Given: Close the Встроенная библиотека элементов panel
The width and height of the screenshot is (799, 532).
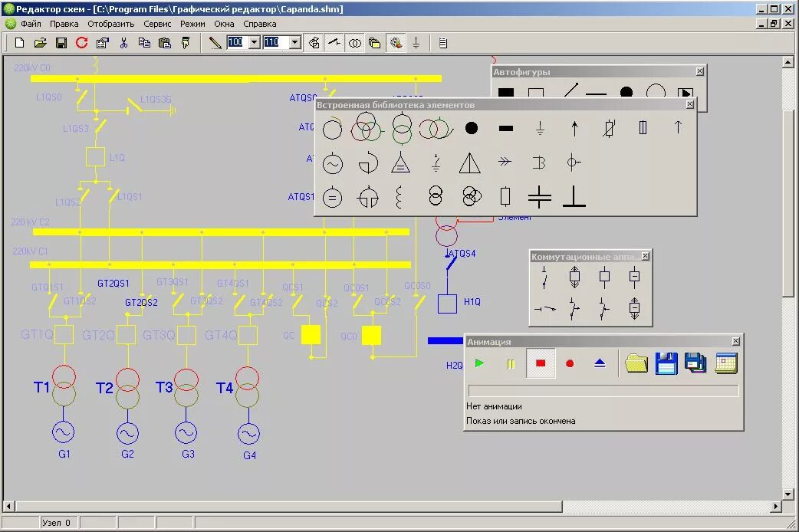Looking at the screenshot, I should (x=689, y=104).
